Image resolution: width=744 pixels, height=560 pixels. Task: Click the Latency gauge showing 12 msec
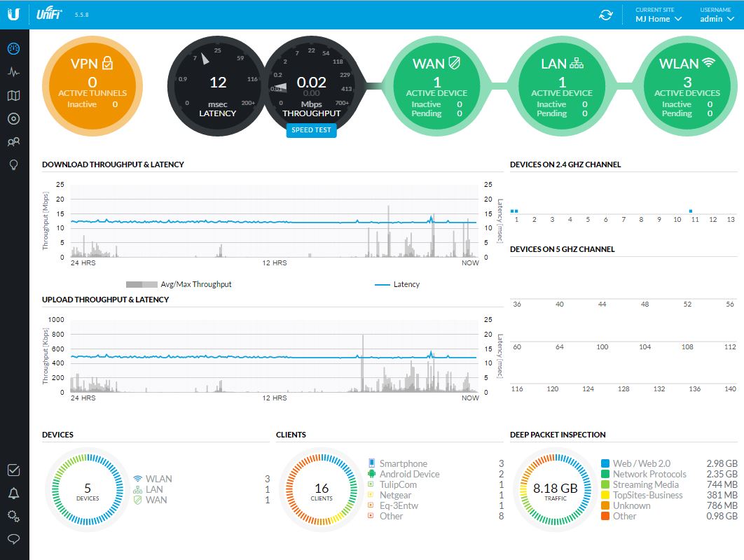217,86
